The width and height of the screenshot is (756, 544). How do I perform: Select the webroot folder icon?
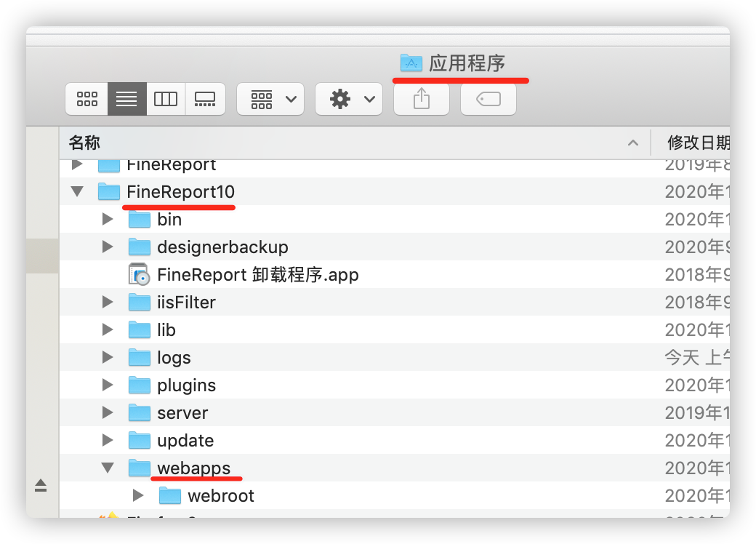coord(170,495)
